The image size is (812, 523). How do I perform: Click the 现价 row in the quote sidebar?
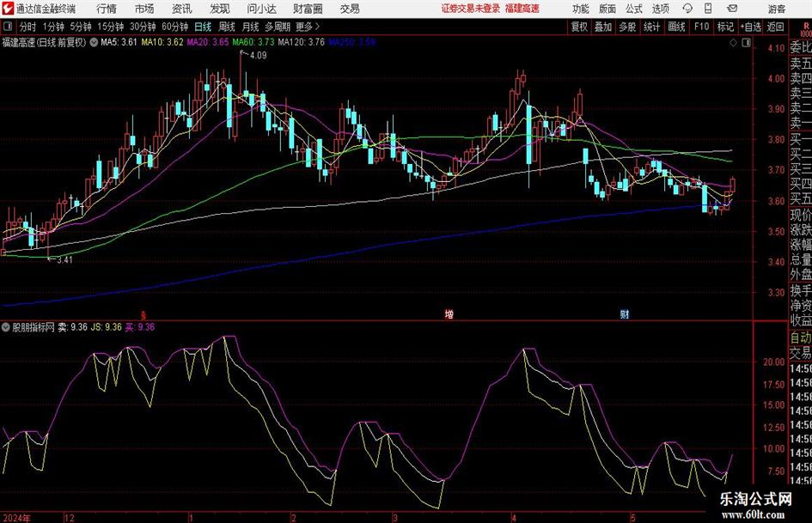click(x=800, y=216)
